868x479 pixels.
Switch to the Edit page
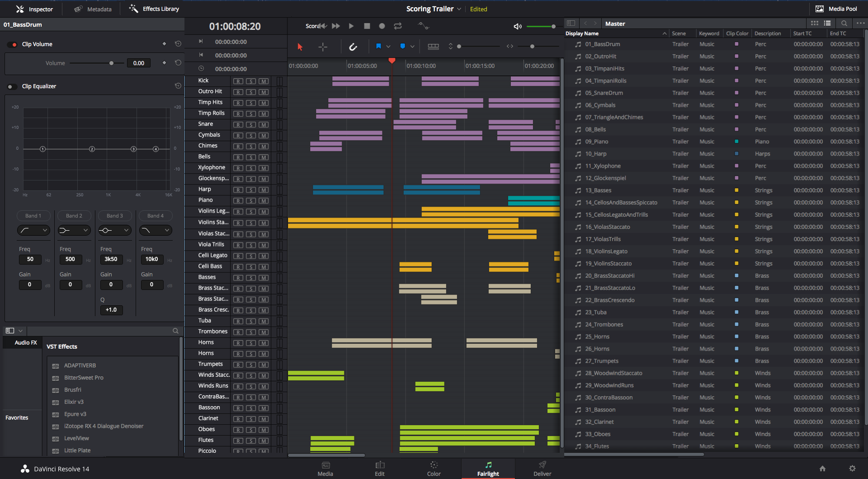click(x=380, y=469)
